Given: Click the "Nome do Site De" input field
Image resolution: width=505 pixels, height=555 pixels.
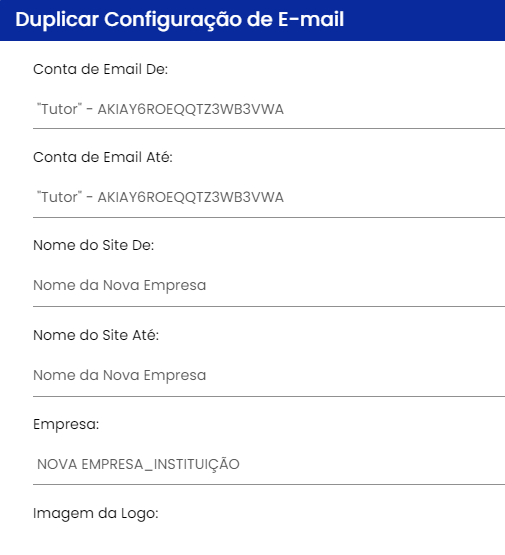Looking at the screenshot, I should [269, 285].
